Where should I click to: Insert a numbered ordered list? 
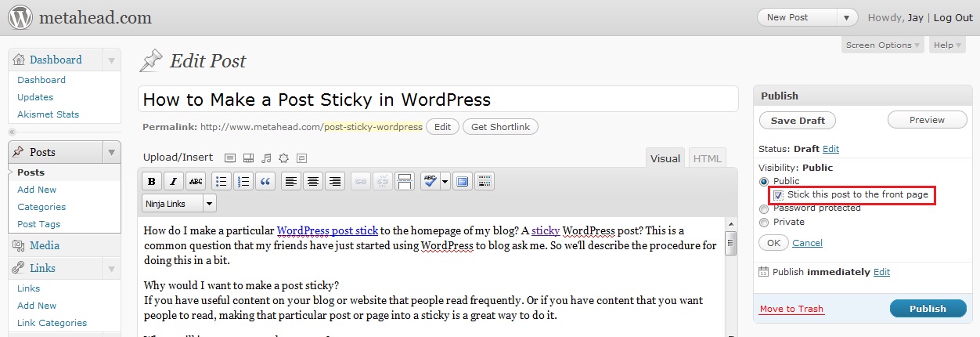point(244,181)
